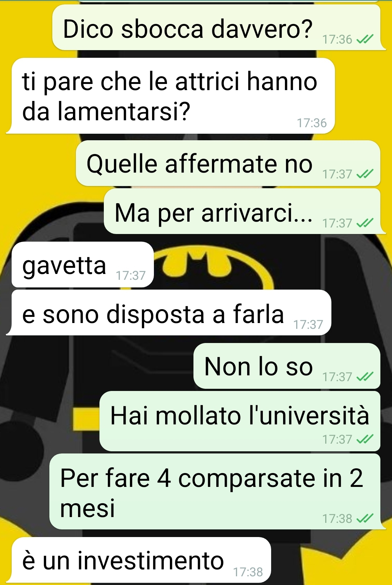Tap double-check ticks on 'Per fare 4 comparsate' message
The height and width of the screenshot is (585, 392).
tap(365, 519)
